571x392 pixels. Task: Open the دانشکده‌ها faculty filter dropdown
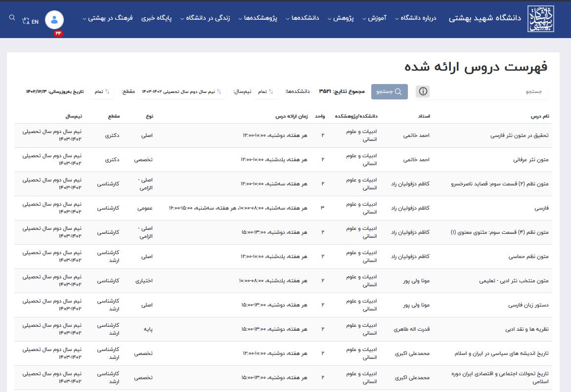tap(266, 91)
